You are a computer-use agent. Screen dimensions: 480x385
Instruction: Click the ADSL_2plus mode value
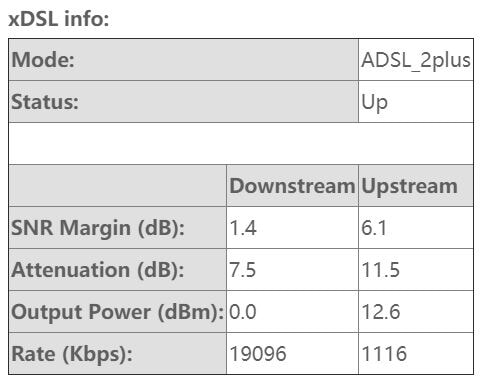coord(416,60)
